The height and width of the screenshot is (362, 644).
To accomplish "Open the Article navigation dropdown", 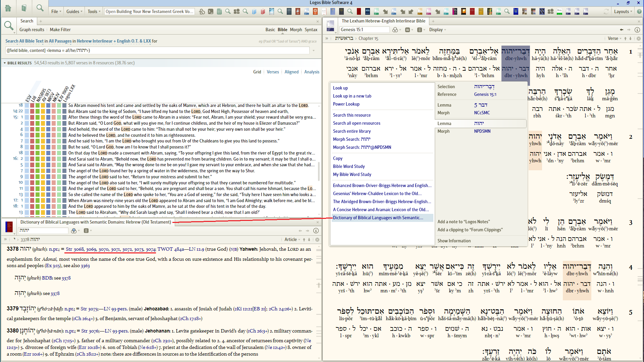I will coord(292,240).
